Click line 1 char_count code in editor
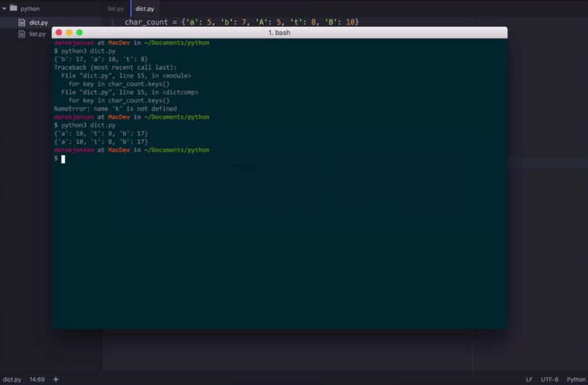 pos(241,22)
